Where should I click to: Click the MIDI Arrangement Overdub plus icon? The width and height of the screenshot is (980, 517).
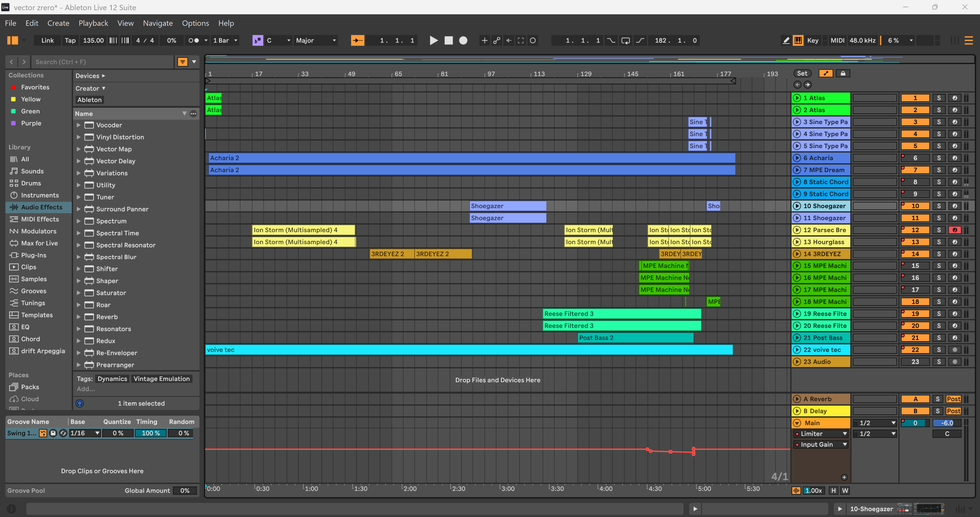click(x=484, y=40)
